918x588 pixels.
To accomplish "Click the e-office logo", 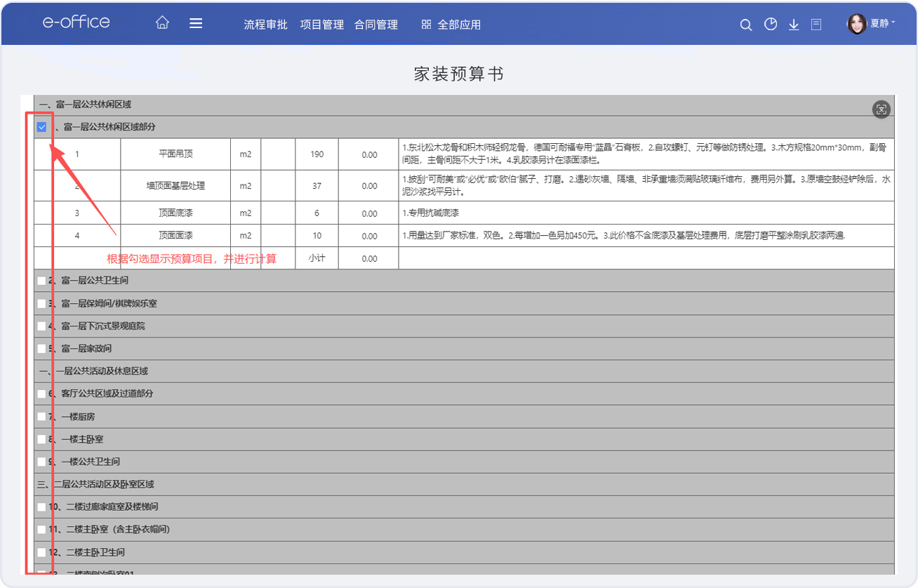I will tap(76, 22).
